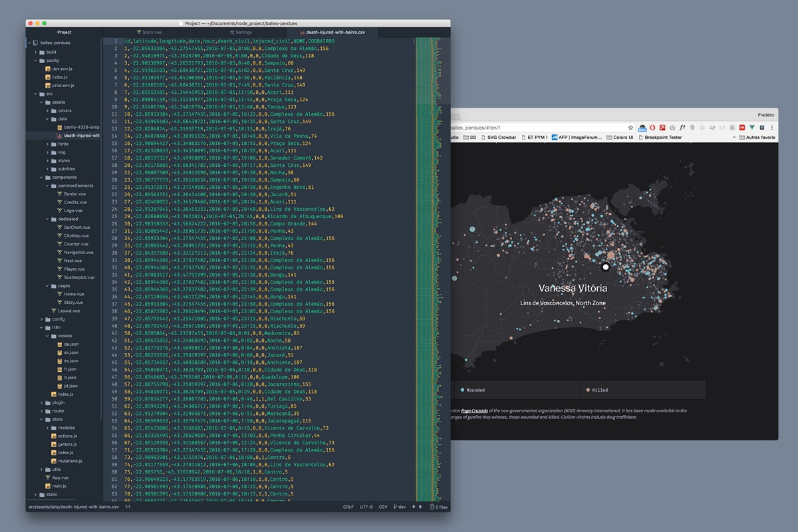Click the 1:1 cursor position indicator
This screenshot has width=798, height=532.
128,507
